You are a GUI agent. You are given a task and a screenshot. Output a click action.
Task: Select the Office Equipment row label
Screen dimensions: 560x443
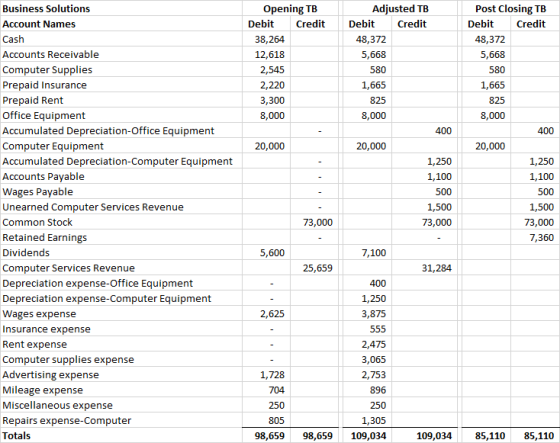pyautogui.click(x=44, y=115)
